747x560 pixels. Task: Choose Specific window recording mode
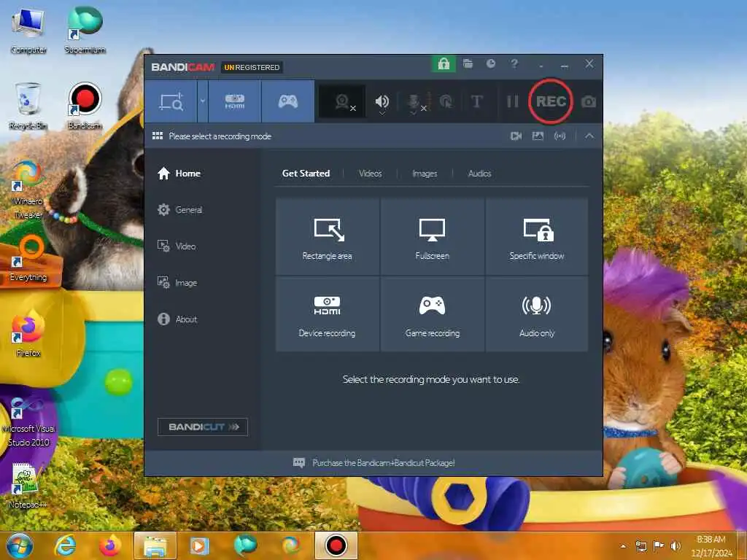click(x=537, y=237)
